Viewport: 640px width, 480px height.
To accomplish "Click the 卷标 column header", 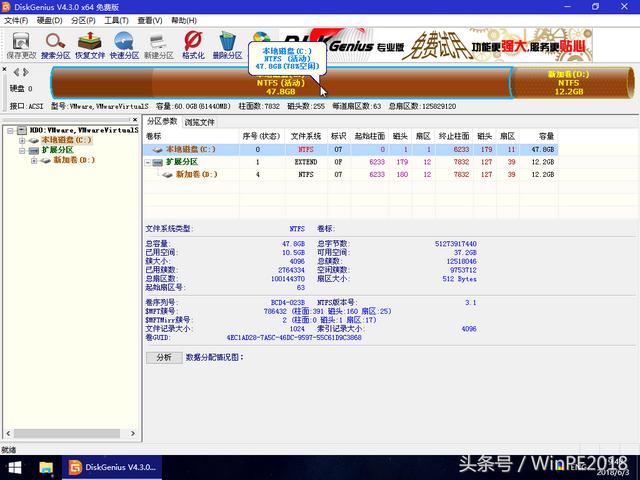I will [x=191, y=136].
